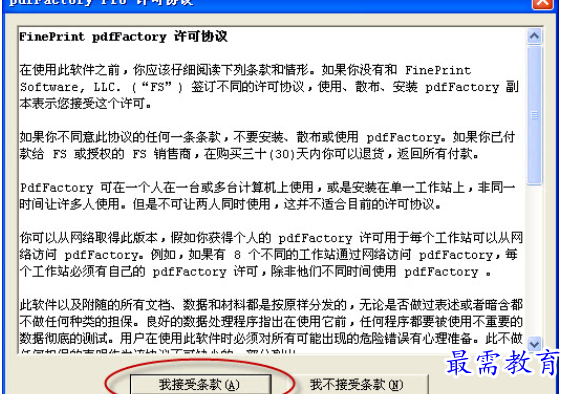Click the scrollbar track below the thumb
The height and width of the screenshot is (394, 568).
coord(535,260)
